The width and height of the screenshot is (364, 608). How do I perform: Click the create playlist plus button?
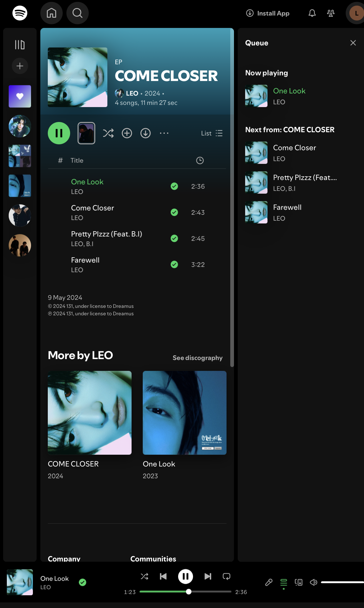20,66
